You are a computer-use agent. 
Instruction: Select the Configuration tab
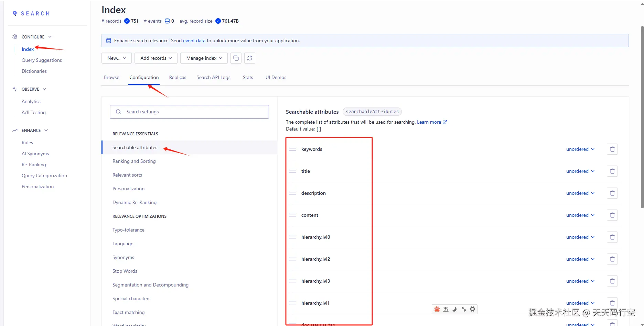pyautogui.click(x=144, y=77)
